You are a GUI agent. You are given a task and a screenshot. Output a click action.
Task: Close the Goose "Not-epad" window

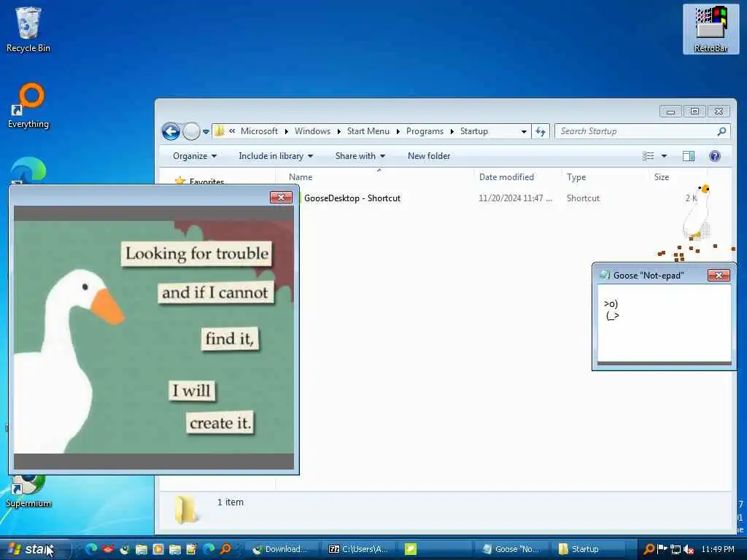click(x=719, y=275)
